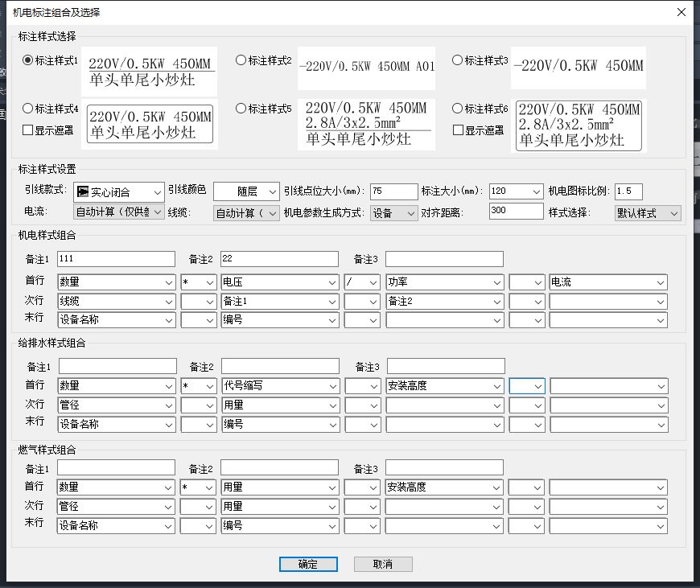Click the 标注样式5 preview thumbnail
This screenshot has height=588, width=700.
click(366, 124)
